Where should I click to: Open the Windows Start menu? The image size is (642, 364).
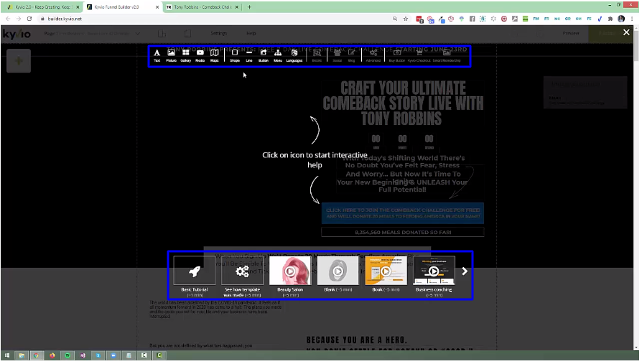7,356
